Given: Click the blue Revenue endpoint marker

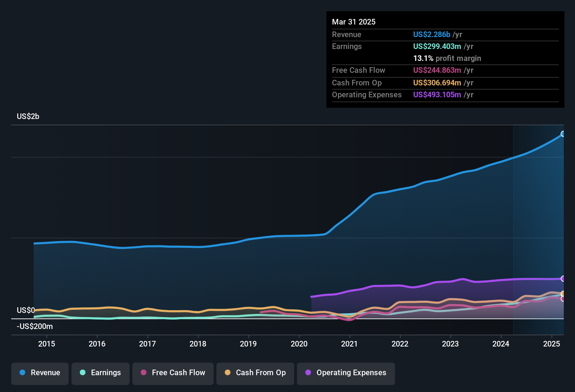Looking at the screenshot, I should pyautogui.click(x=563, y=134).
